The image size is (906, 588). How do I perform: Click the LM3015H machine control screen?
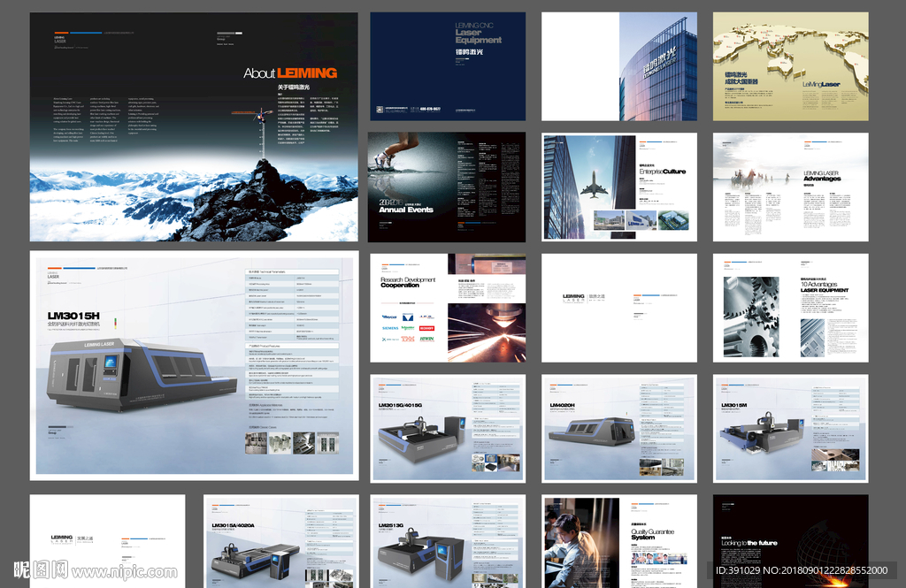tap(110, 363)
